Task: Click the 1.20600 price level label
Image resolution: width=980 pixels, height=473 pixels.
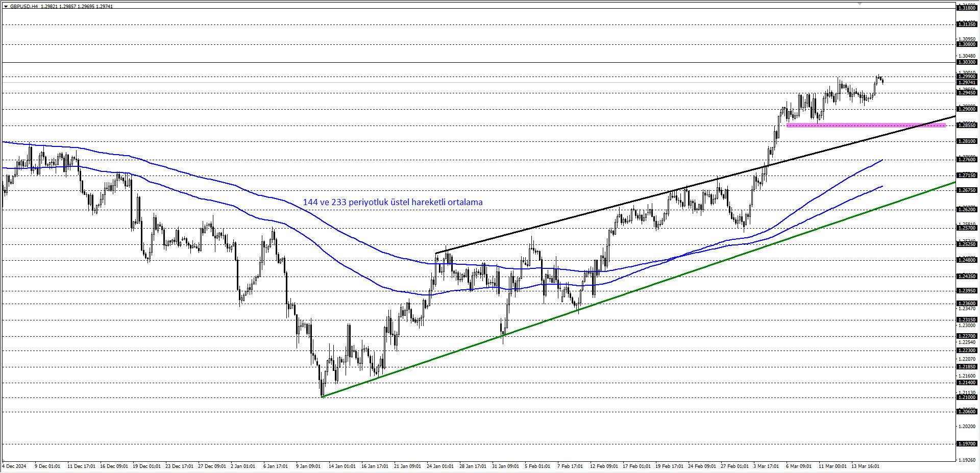Action: (x=967, y=412)
